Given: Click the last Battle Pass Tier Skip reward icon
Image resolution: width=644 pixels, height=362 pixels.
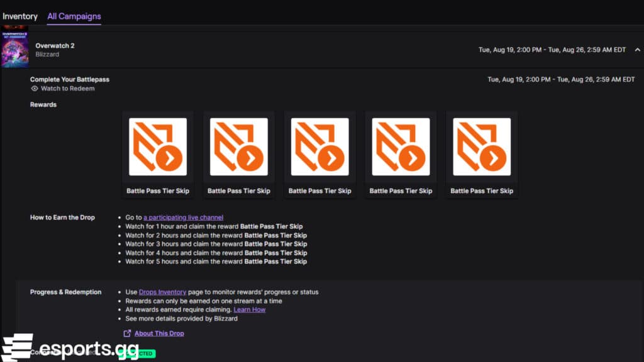Looking at the screenshot, I should pos(482,147).
